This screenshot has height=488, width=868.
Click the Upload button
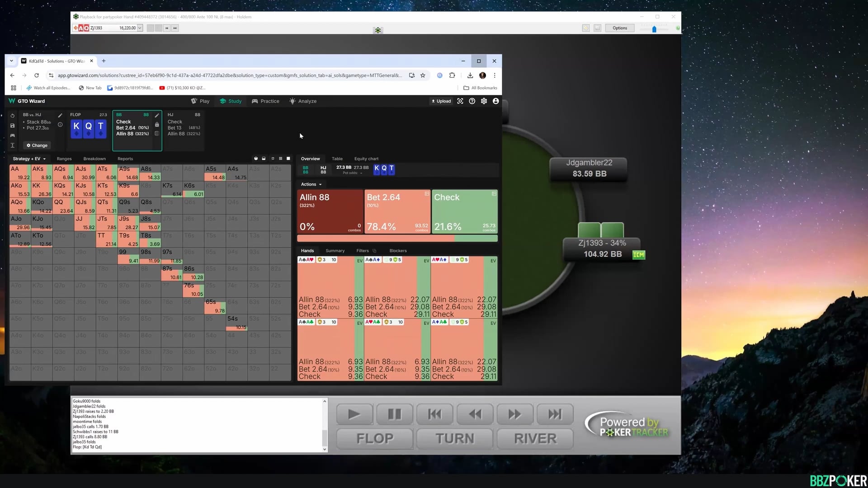(441, 101)
